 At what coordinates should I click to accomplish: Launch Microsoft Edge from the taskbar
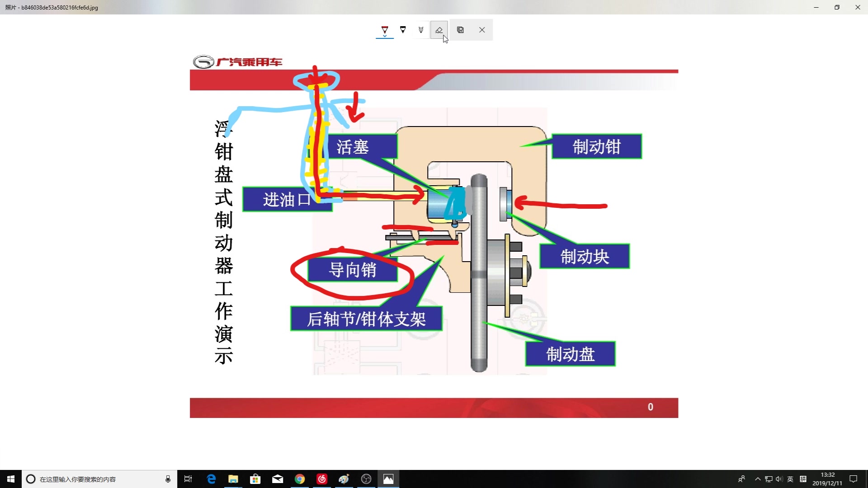tap(211, 479)
